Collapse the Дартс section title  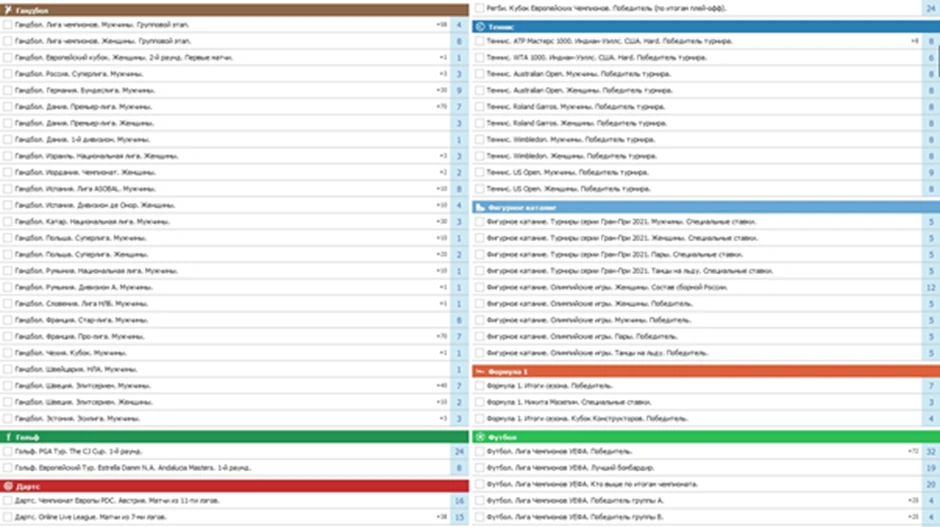28,486
